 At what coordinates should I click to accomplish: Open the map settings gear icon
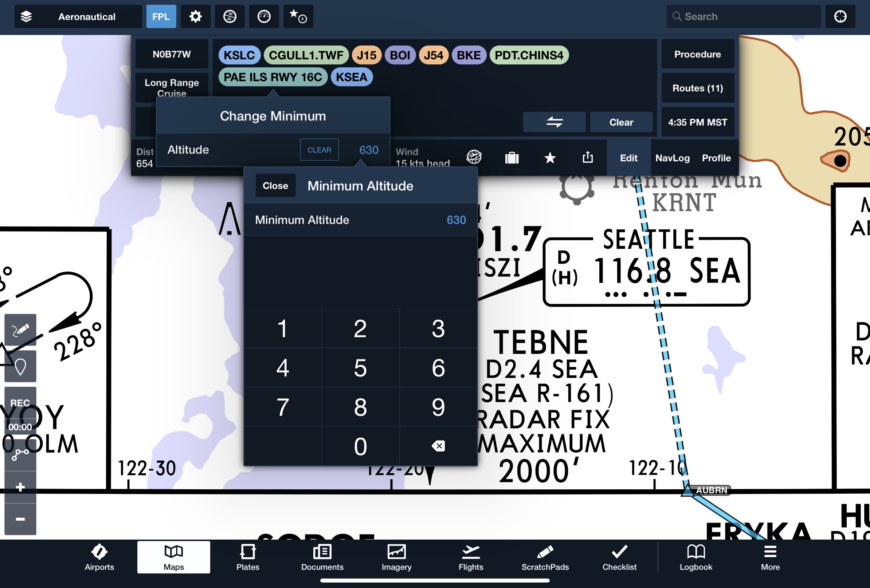195,16
